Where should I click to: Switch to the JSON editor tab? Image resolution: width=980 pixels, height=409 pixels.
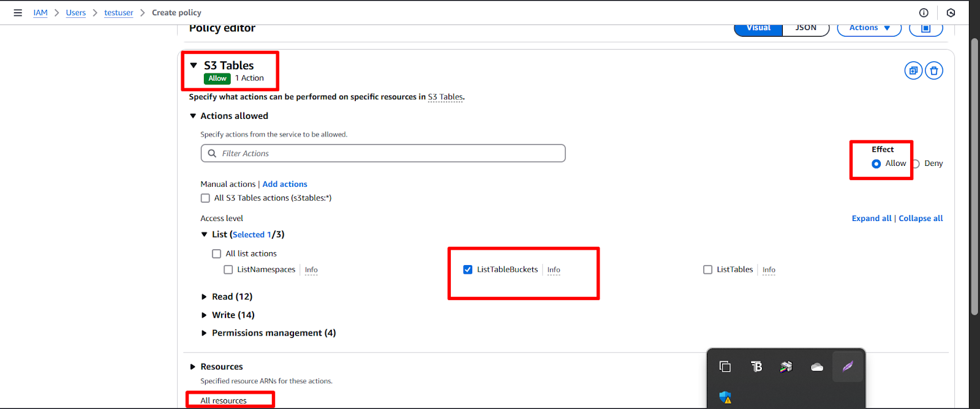(x=806, y=28)
